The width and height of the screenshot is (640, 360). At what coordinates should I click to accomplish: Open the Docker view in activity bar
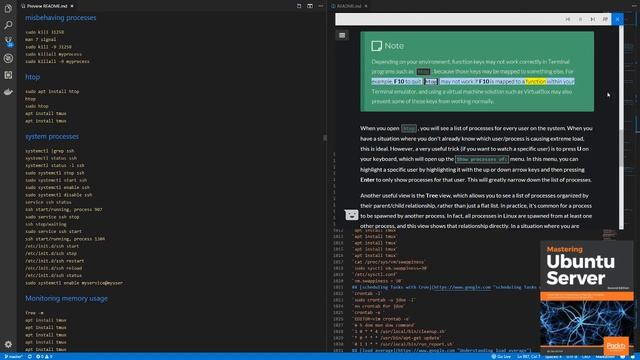coord(8,92)
